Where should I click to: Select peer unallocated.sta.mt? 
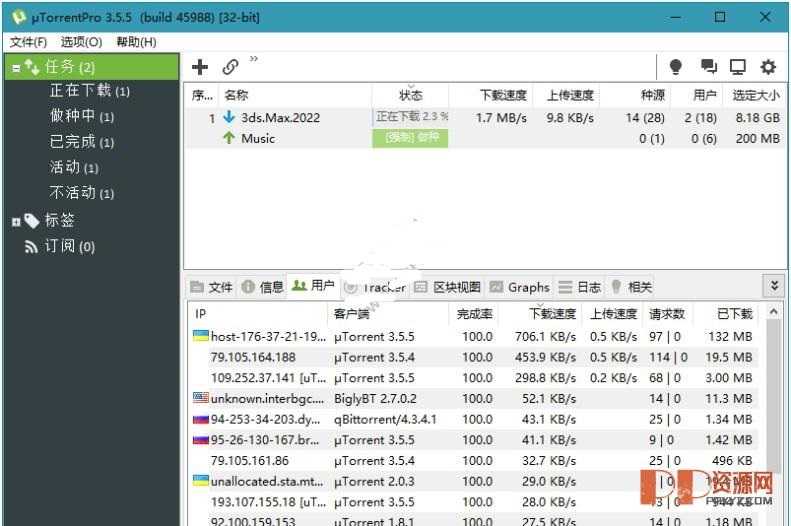[x=474, y=481]
